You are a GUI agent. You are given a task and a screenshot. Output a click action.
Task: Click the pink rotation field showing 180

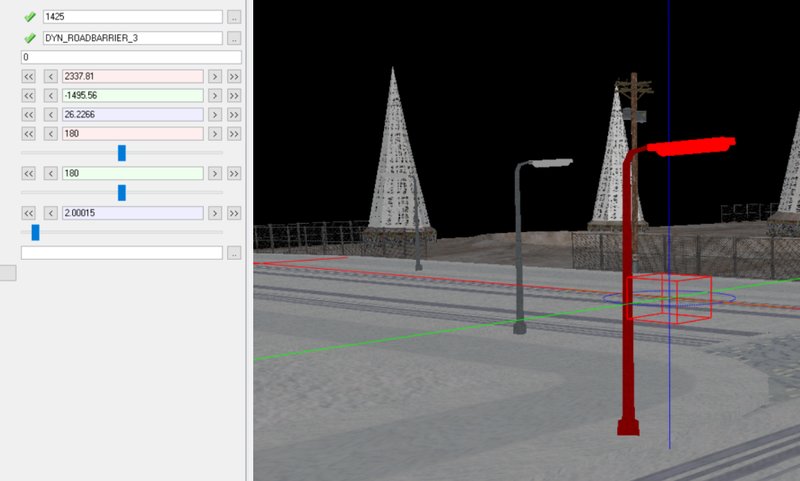[x=133, y=134]
